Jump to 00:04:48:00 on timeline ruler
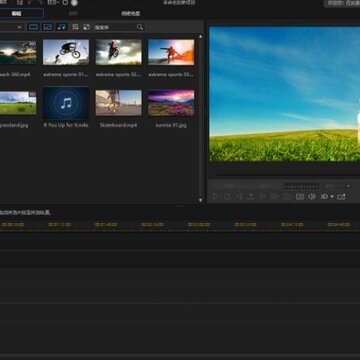Image resolution: width=360 pixels, height=360 pixels. click(339, 225)
